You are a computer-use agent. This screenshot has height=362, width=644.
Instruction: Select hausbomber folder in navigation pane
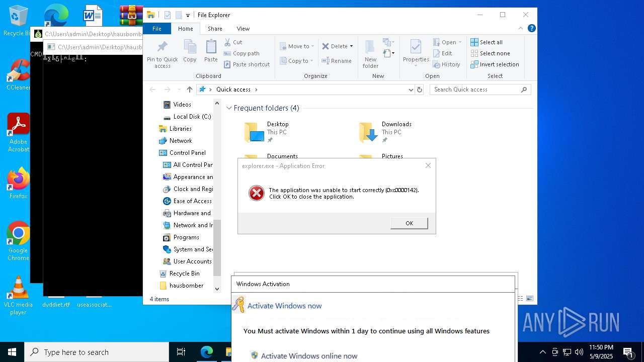[181, 286]
